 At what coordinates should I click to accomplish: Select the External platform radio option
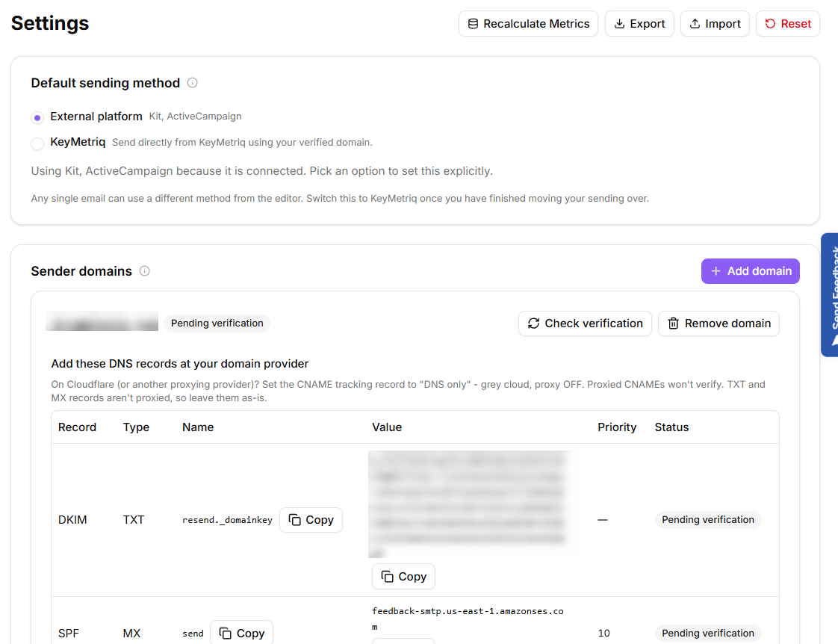click(37, 117)
